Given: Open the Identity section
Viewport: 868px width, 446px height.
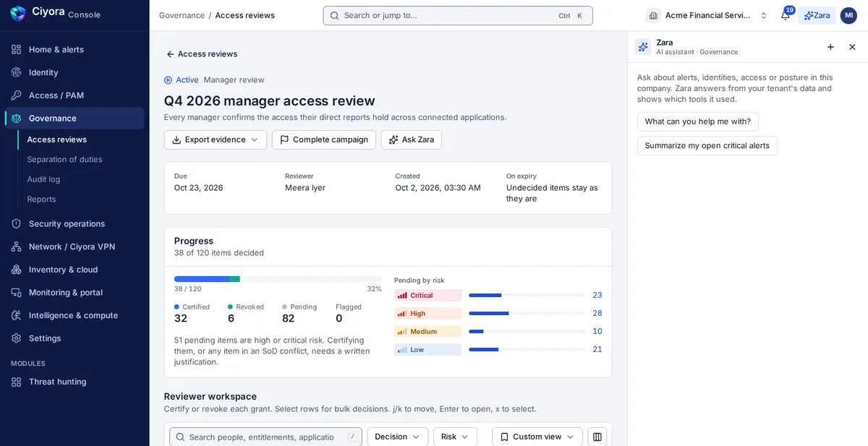Looking at the screenshot, I should pos(75,72).
